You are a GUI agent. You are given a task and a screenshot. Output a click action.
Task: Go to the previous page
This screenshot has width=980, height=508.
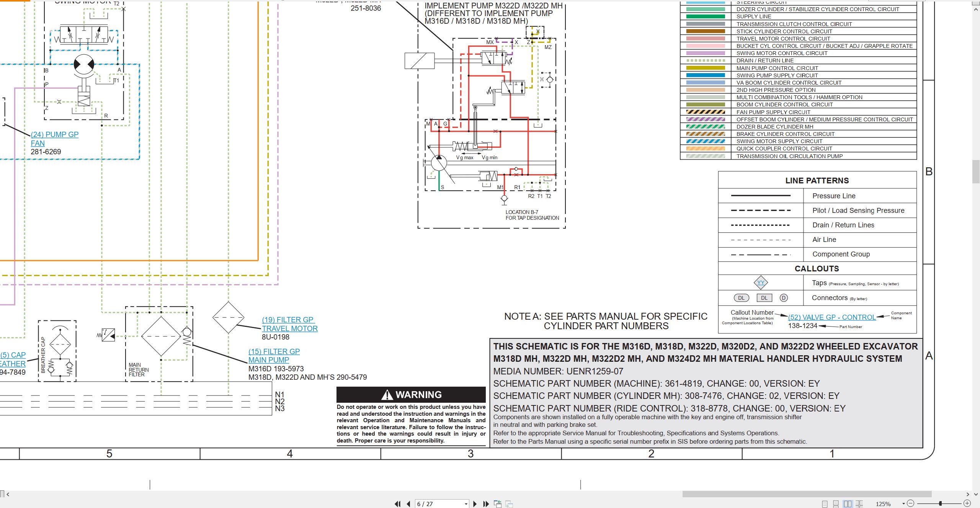coord(408,504)
